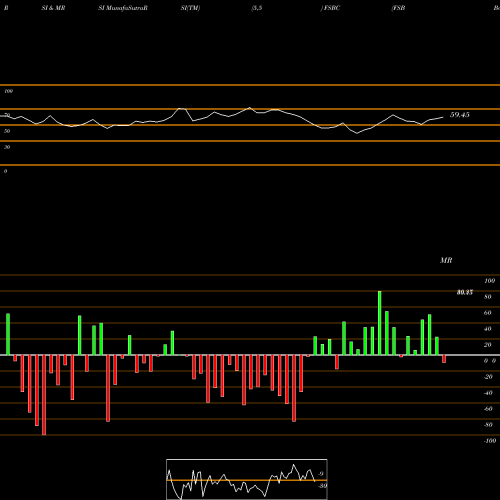Click the -40 label on the MR axis
This screenshot has height=500, width=500.
click(488, 393)
